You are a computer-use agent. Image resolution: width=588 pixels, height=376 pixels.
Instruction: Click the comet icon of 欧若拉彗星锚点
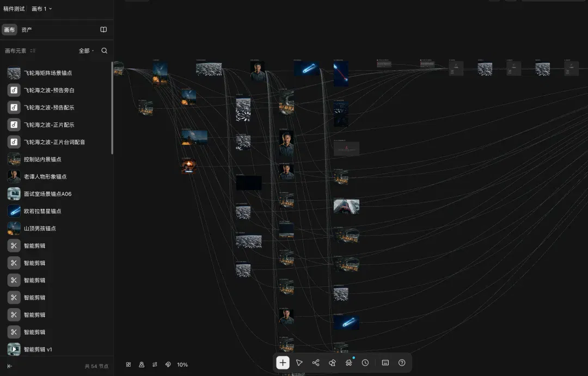pos(14,211)
